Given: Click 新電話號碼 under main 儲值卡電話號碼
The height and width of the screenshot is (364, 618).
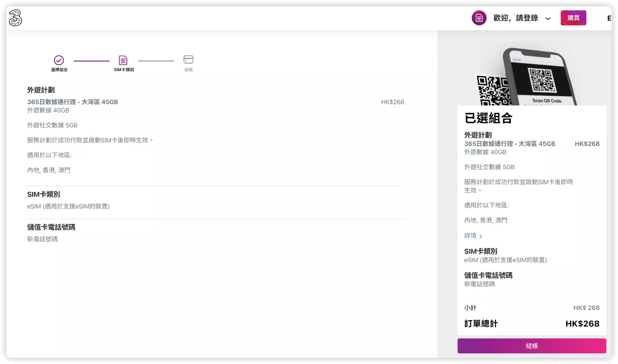Looking at the screenshot, I should pos(42,239).
